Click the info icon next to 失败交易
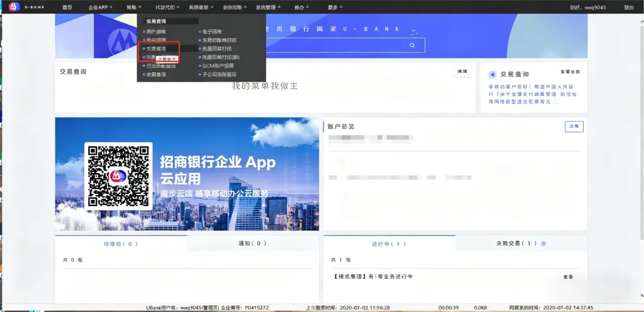Viewport: 644px width, 312px height. [x=543, y=244]
